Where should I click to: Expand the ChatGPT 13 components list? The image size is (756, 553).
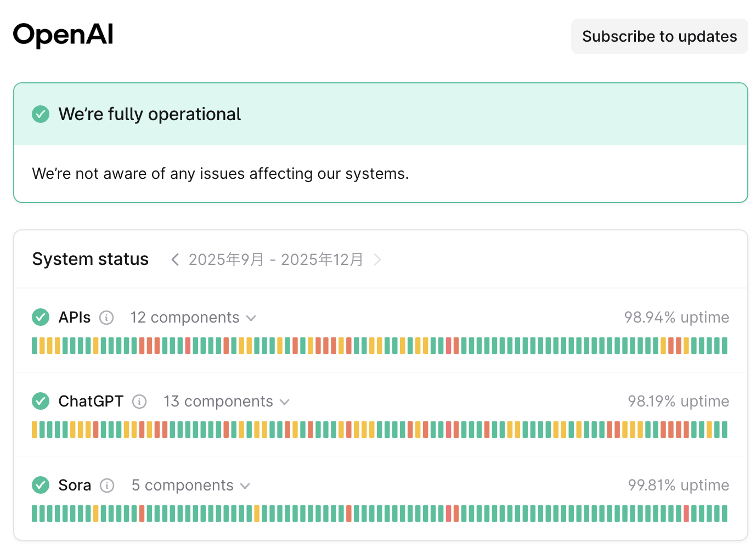pos(226,402)
